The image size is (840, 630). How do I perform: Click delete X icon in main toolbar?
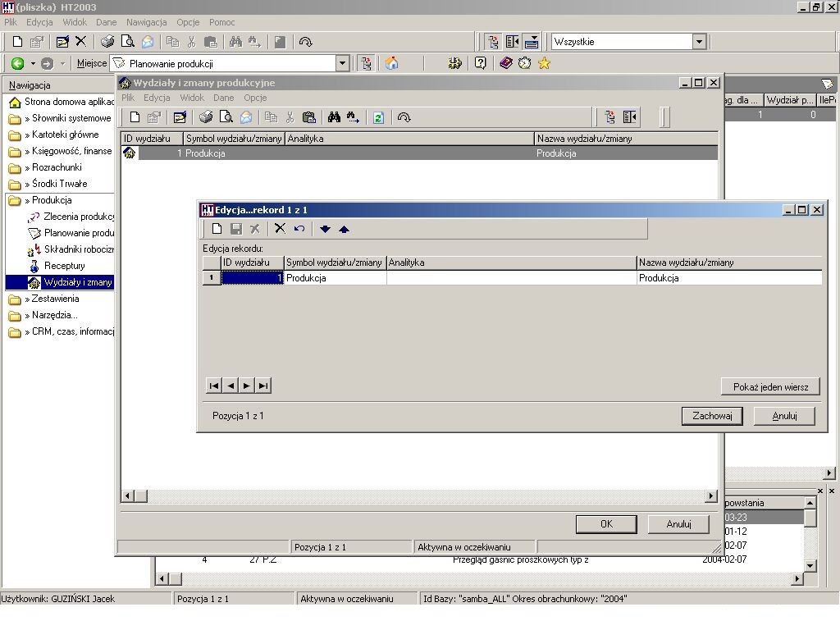(x=81, y=41)
